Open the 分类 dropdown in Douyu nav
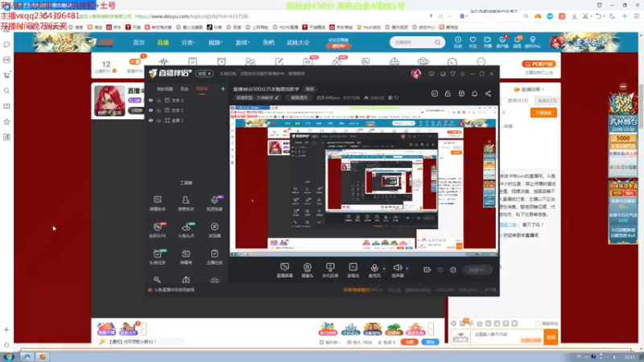Viewport: 644px width, 362px height. coord(188,43)
